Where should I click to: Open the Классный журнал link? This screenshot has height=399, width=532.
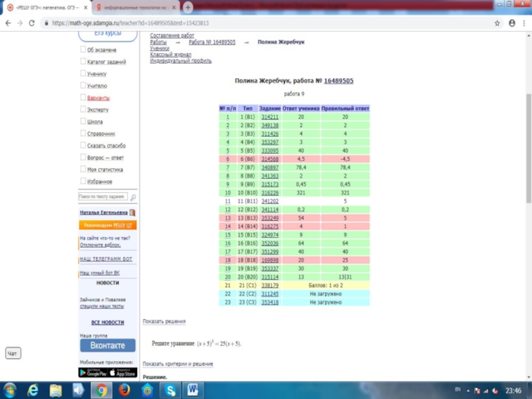[171, 55]
